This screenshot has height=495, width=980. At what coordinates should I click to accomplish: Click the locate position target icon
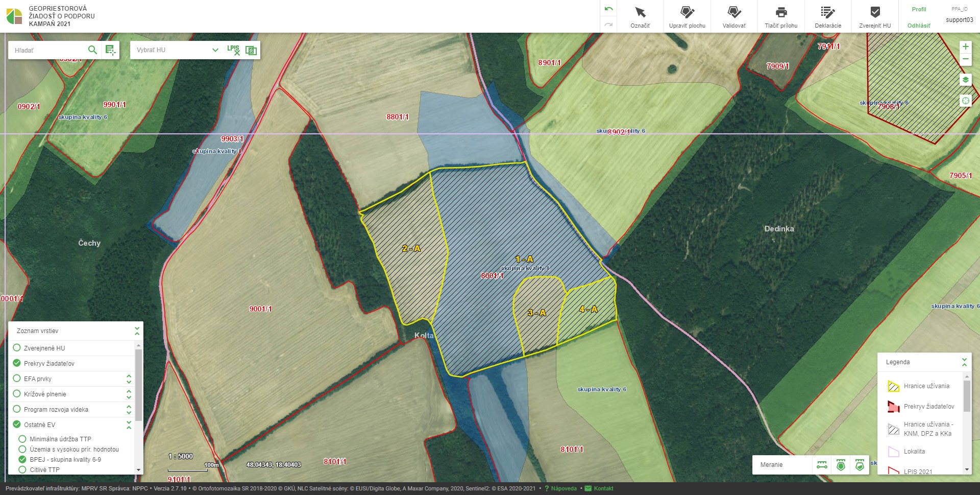(965, 101)
